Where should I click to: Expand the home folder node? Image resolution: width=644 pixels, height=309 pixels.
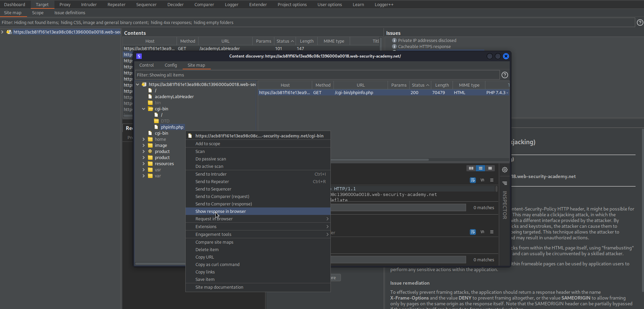pyautogui.click(x=144, y=139)
